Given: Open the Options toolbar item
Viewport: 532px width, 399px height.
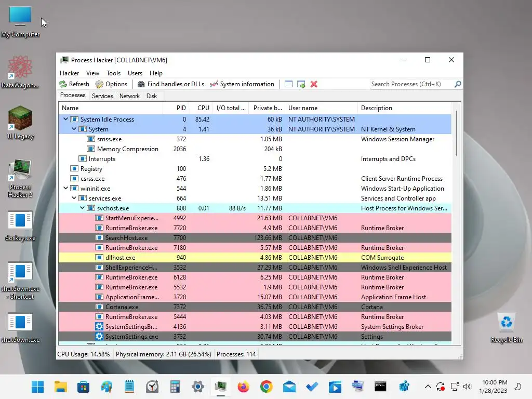Looking at the screenshot, I should coord(111,84).
